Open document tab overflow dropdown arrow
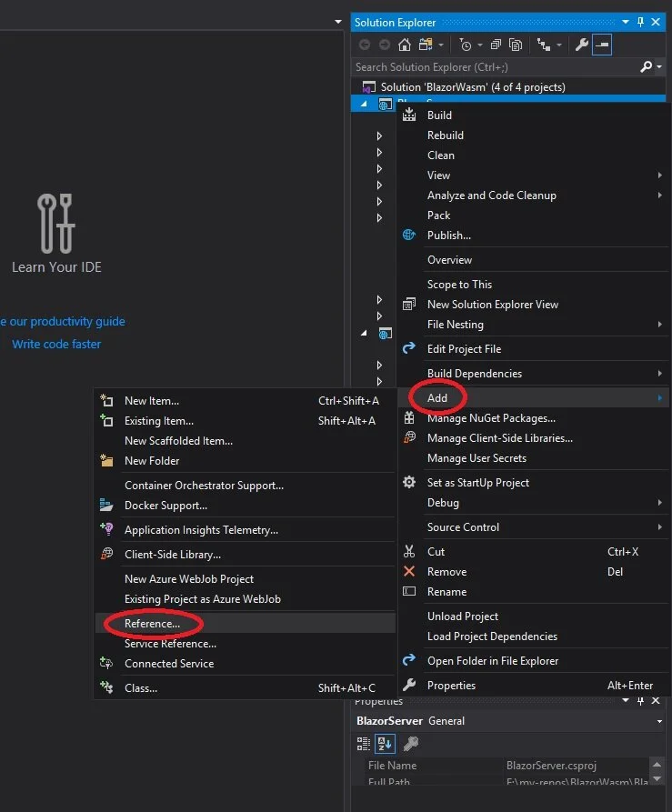The width and height of the screenshot is (672, 812). click(x=338, y=22)
